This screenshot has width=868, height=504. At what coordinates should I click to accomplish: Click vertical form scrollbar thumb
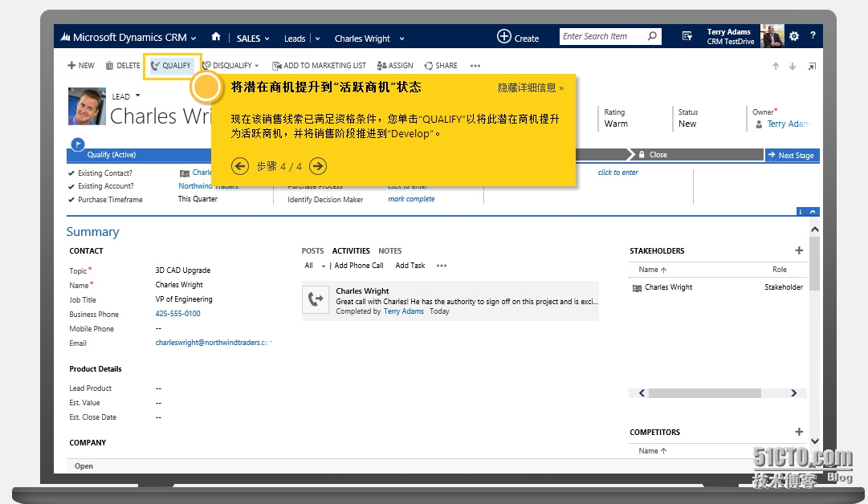[x=814, y=263]
